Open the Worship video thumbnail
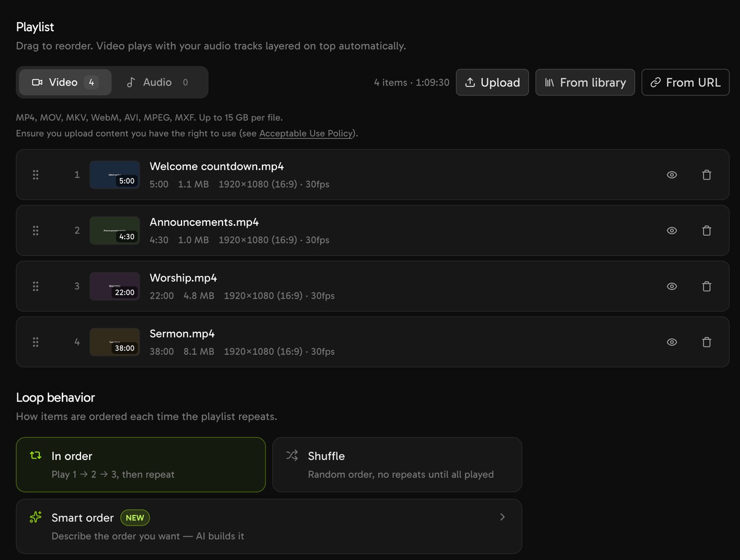The image size is (740, 560). point(114,286)
